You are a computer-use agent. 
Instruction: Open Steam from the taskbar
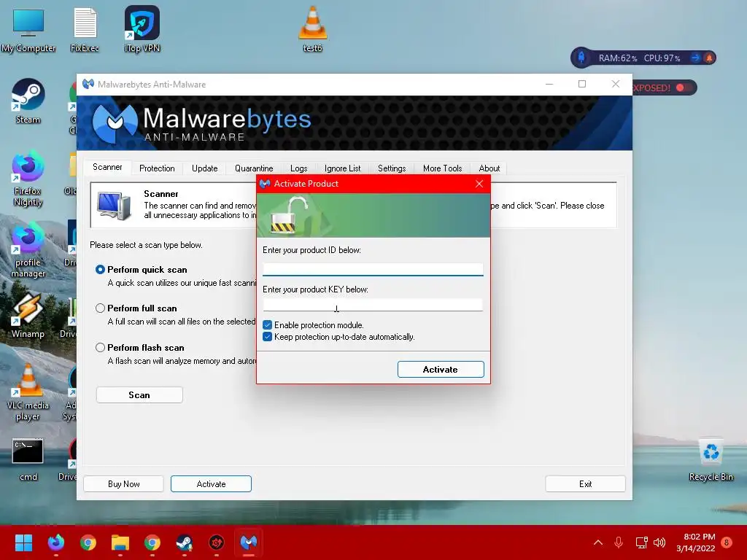(185, 542)
